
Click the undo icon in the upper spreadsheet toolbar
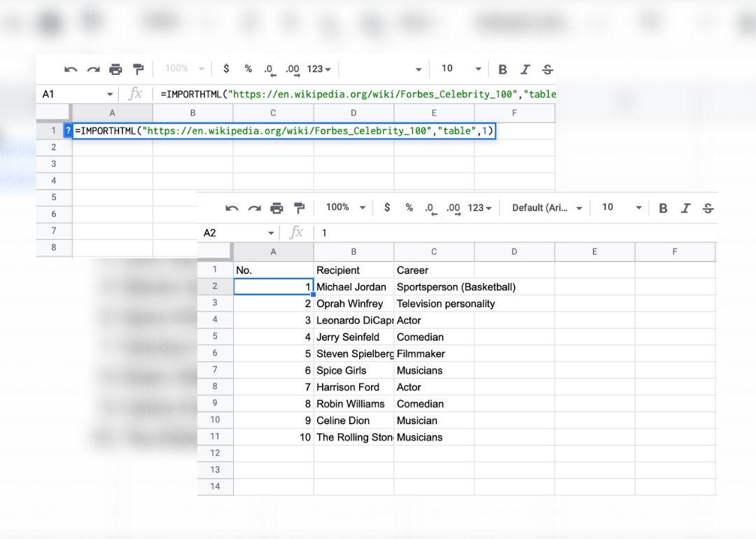pos(71,69)
